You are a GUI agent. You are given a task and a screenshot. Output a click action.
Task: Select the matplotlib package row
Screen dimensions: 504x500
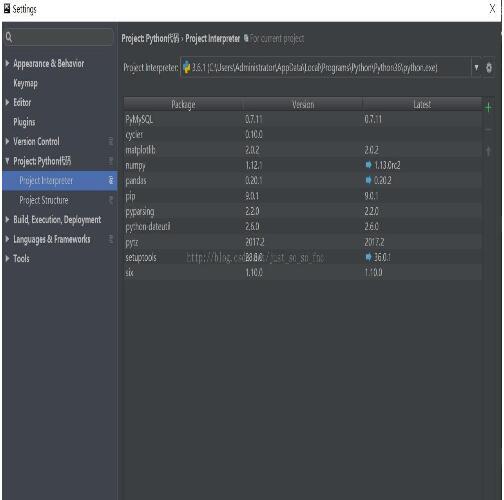tap(303, 150)
